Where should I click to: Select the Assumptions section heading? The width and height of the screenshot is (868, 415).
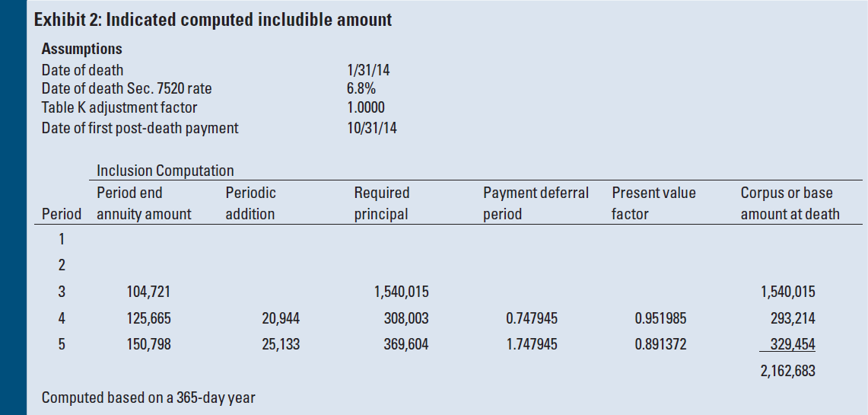tap(81, 49)
